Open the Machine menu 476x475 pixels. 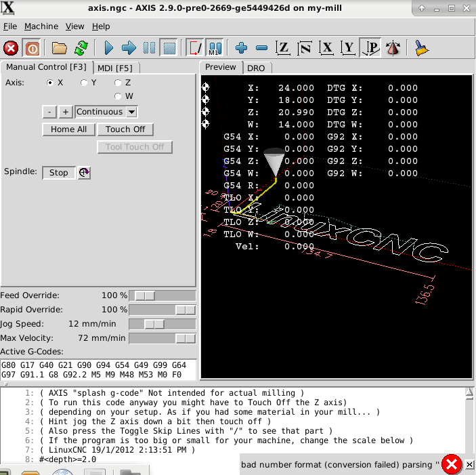pyautogui.click(x=41, y=26)
